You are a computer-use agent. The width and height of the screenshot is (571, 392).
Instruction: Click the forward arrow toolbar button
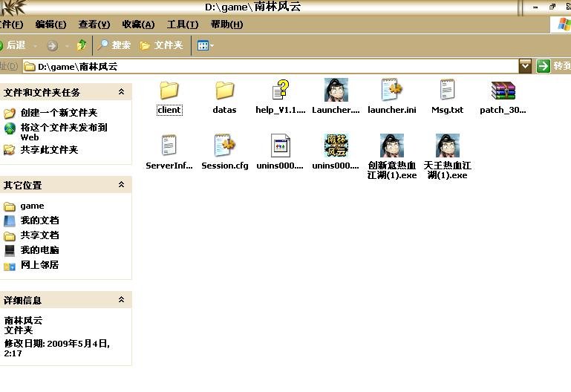[53, 45]
